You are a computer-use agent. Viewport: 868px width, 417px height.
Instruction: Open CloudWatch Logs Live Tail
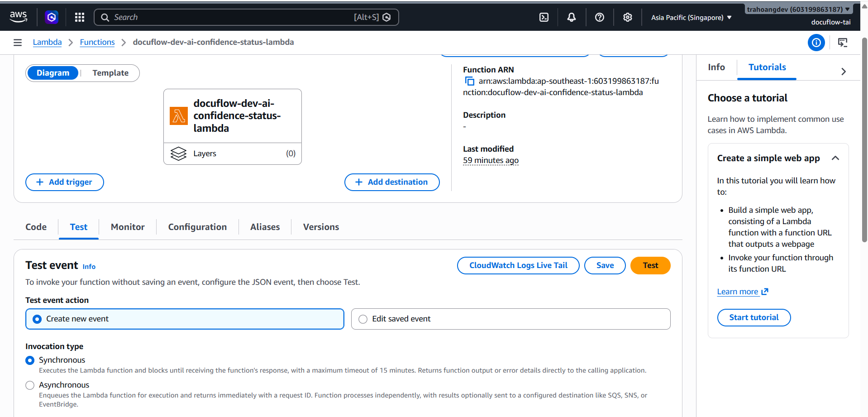click(518, 265)
